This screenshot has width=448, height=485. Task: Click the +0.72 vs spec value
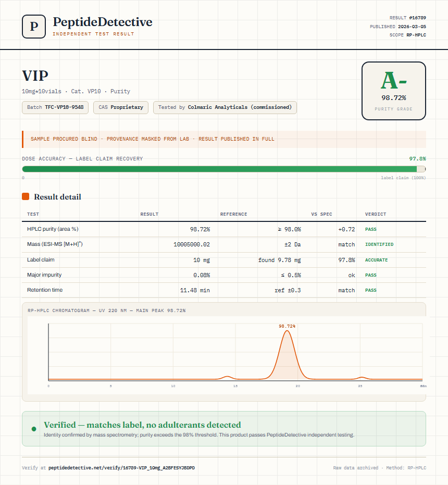pos(346,229)
